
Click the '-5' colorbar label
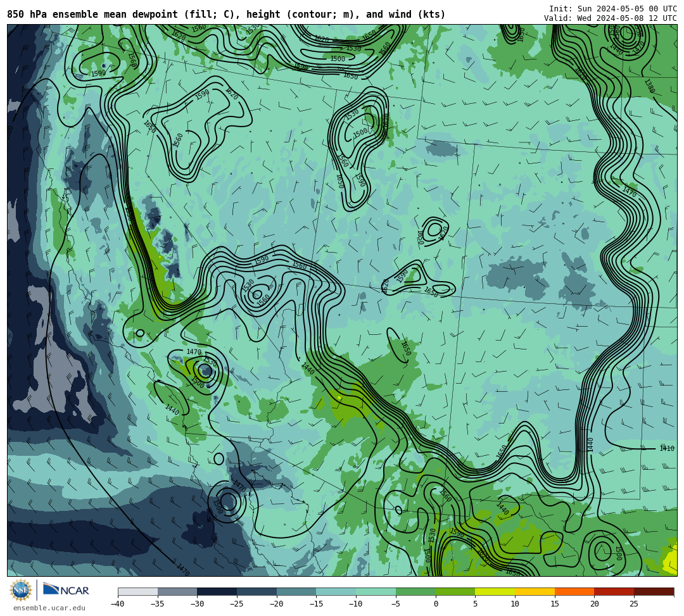[396, 604]
